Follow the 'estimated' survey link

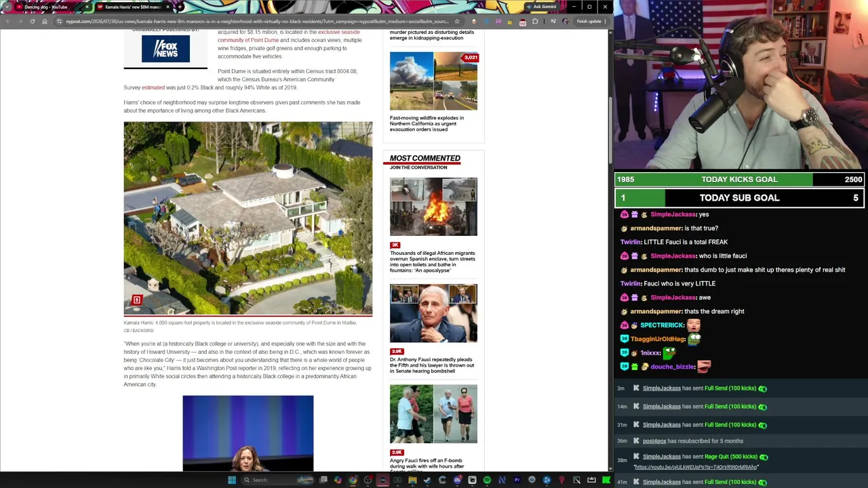coord(153,87)
